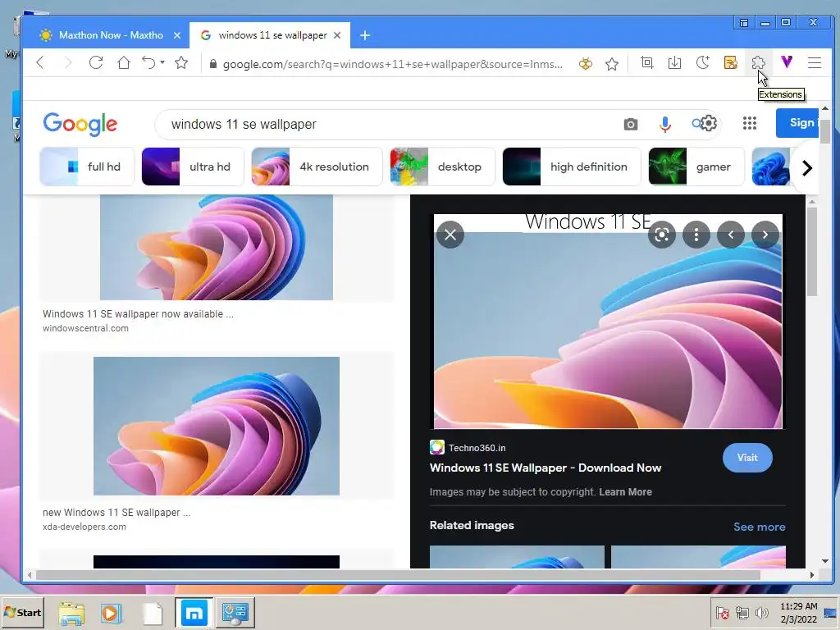Image resolution: width=840 pixels, height=630 pixels.
Task: Click the Maxthon taskbar button
Action: point(194,612)
